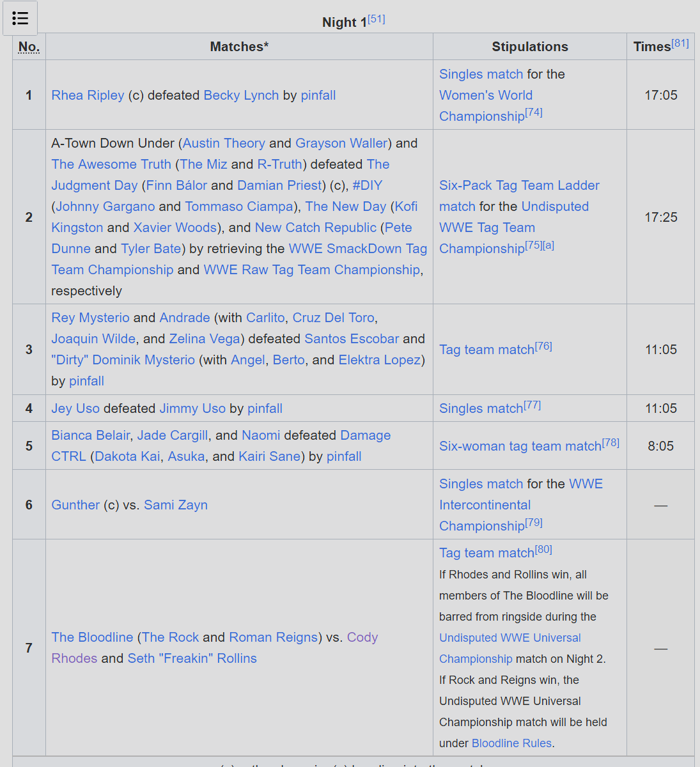The width and height of the screenshot is (700, 767).
Task: Select the No. column header
Action: (29, 47)
